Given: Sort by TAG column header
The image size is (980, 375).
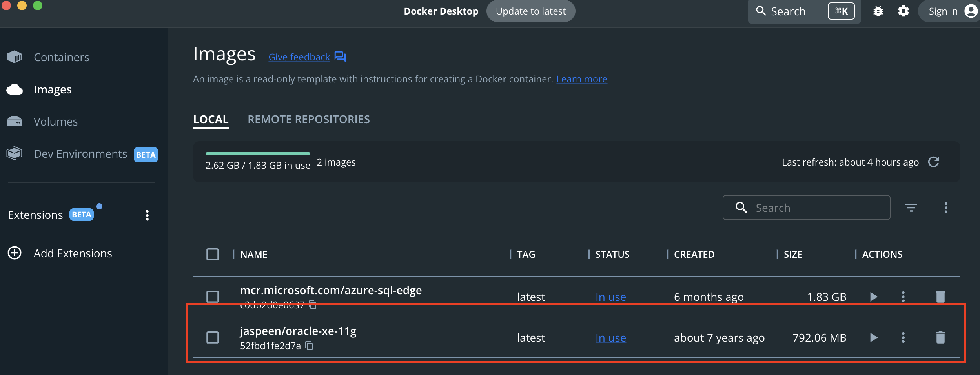Looking at the screenshot, I should [x=526, y=254].
